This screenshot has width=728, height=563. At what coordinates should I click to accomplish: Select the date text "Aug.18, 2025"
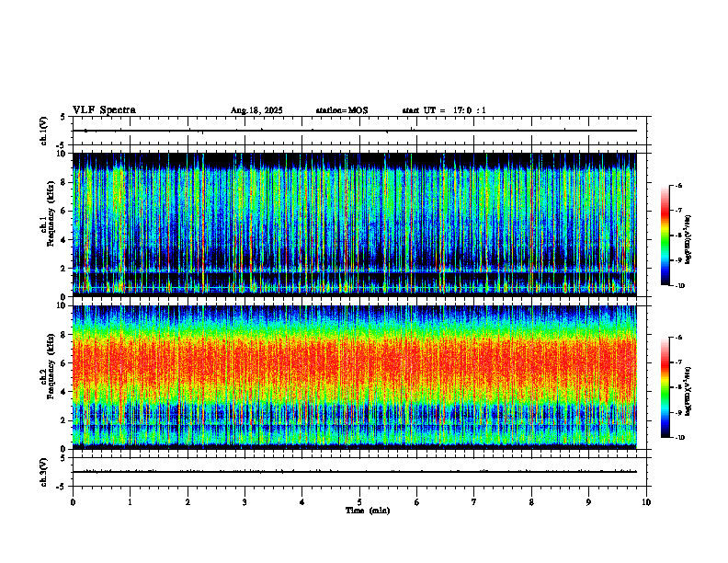click(x=256, y=110)
